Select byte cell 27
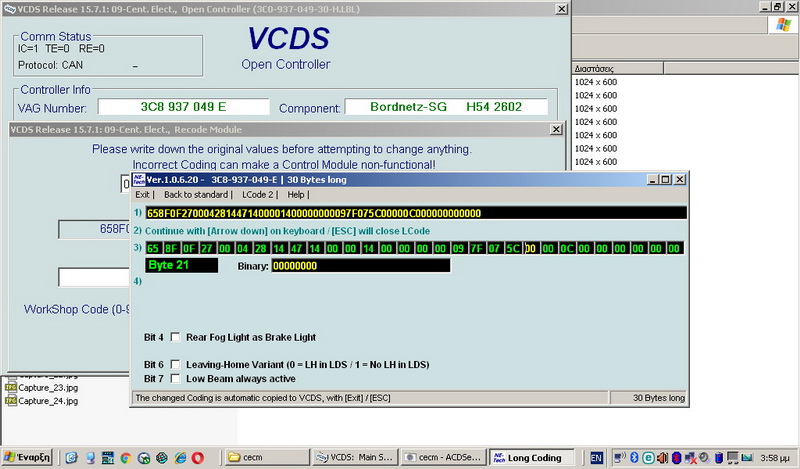The width and height of the screenshot is (800, 469). (207, 248)
